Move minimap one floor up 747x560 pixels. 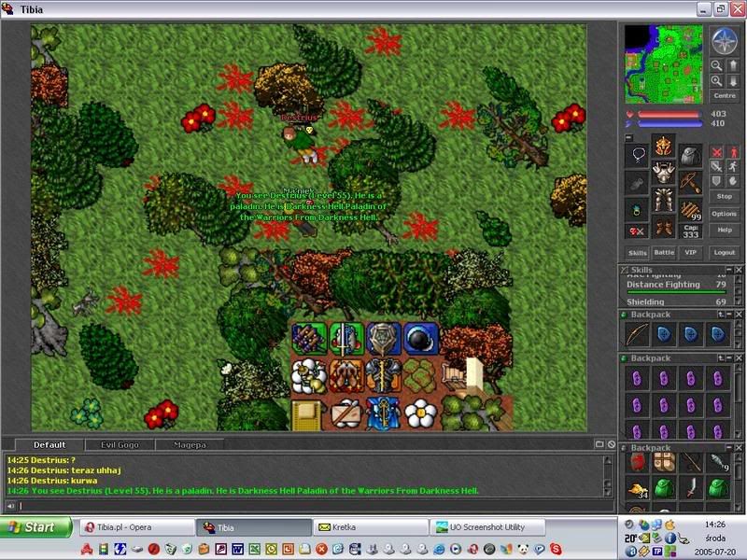pos(733,65)
